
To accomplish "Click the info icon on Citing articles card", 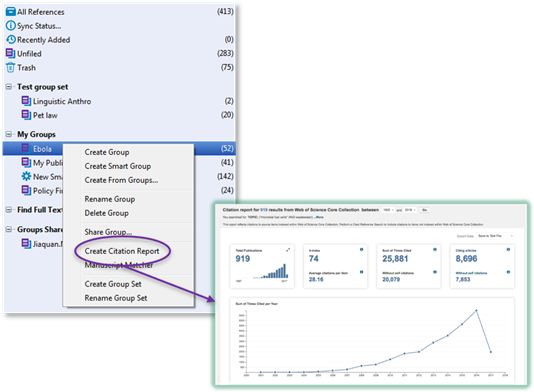I will click(508, 250).
